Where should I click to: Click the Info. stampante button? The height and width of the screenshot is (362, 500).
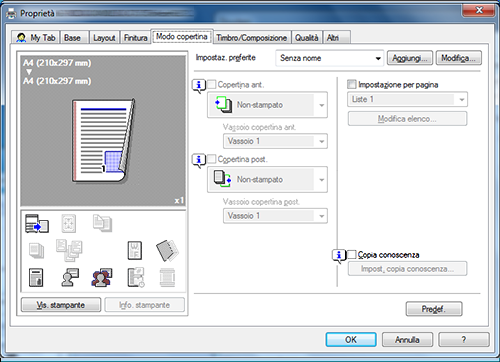coord(145,305)
